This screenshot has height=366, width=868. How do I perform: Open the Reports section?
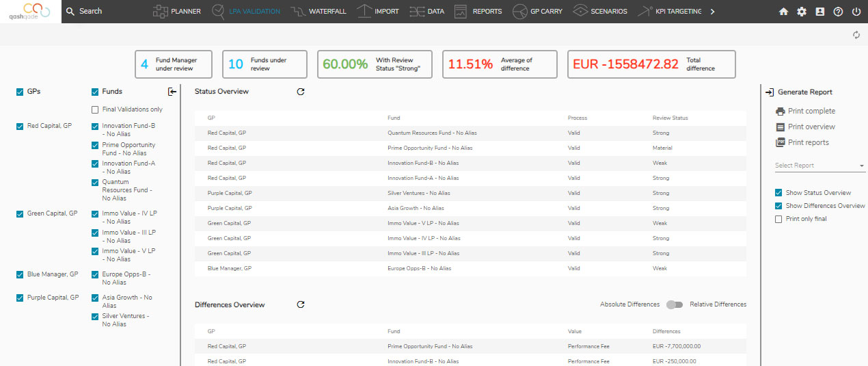point(478,12)
